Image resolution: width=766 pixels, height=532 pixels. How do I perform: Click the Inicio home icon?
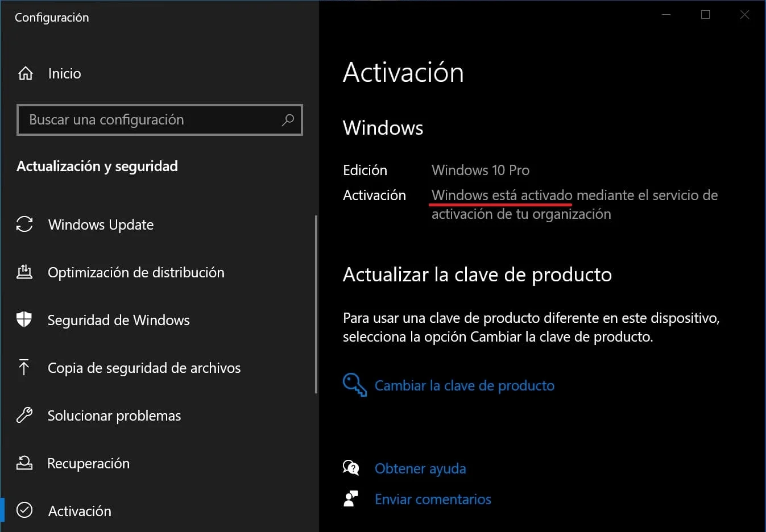click(26, 73)
